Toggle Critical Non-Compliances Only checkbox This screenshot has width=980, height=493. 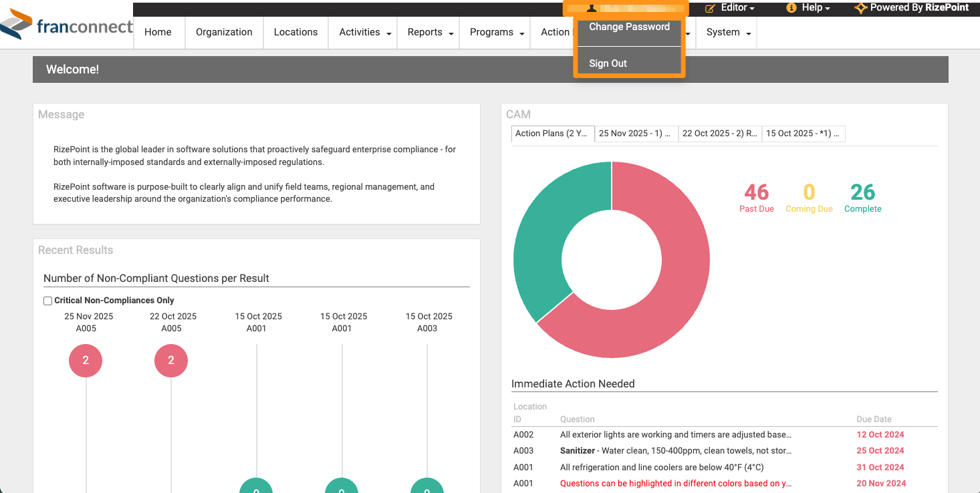coord(48,301)
